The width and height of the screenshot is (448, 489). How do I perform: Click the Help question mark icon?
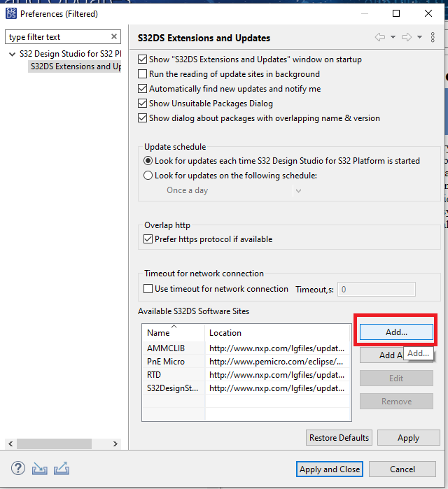[18, 468]
